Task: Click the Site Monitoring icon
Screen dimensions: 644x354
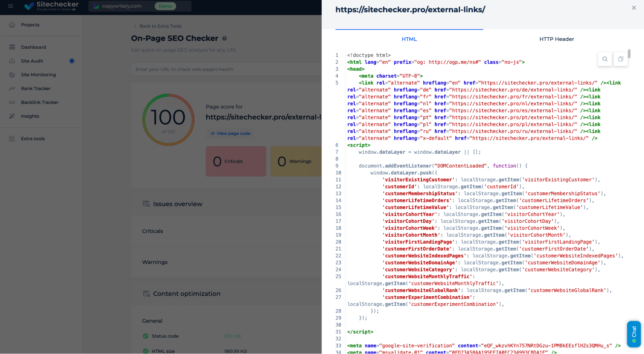Action: [12, 74]
